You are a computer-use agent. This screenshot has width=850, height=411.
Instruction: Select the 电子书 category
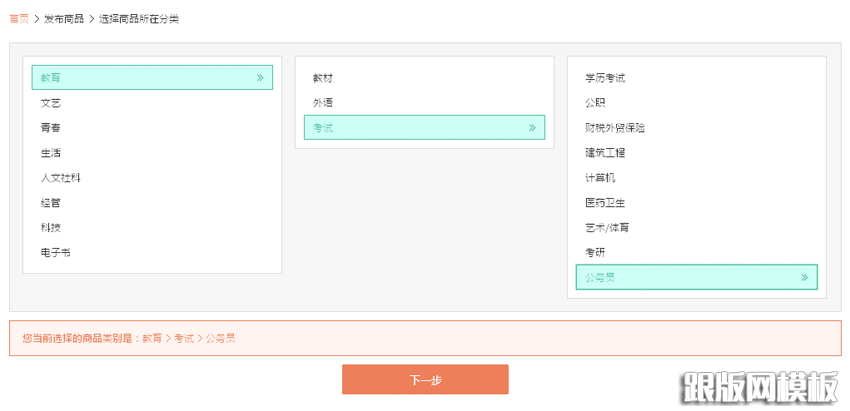pos(56,253)
